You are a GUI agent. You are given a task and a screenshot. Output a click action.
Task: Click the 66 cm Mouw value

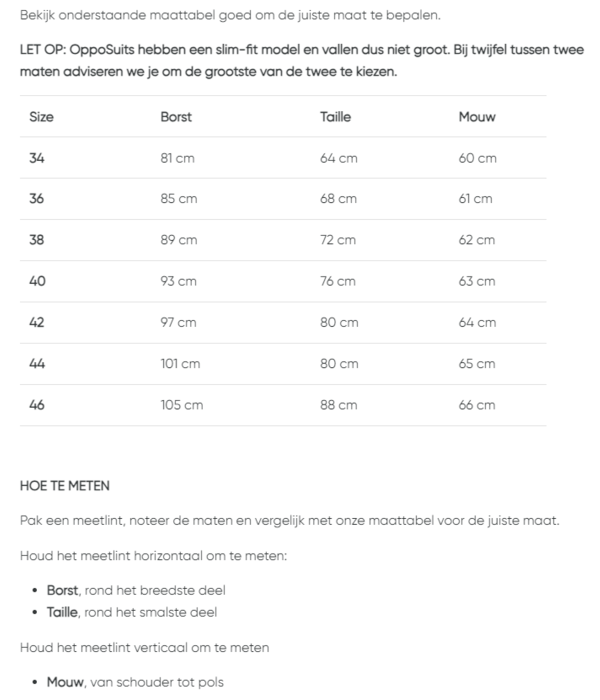(x=477, y=405)
